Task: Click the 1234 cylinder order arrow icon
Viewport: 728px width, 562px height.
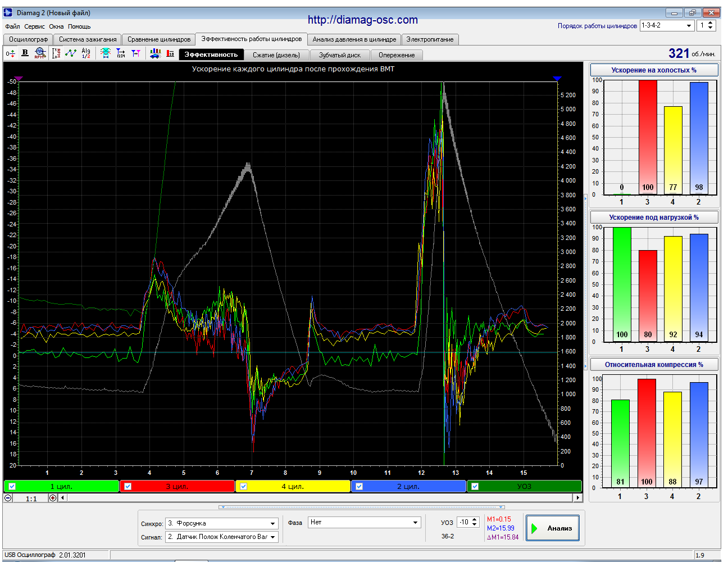Action: click(x=121, y=53)
